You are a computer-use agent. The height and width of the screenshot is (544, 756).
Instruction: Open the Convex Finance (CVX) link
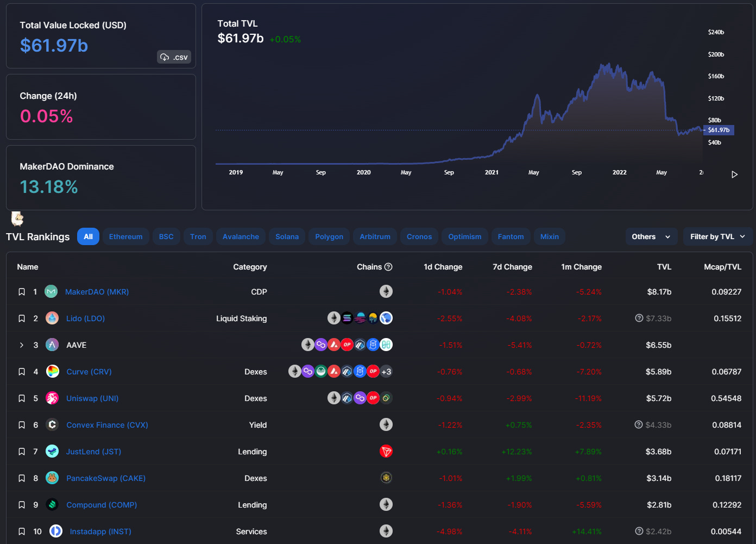pyautogui.click(x=107, y=425)
